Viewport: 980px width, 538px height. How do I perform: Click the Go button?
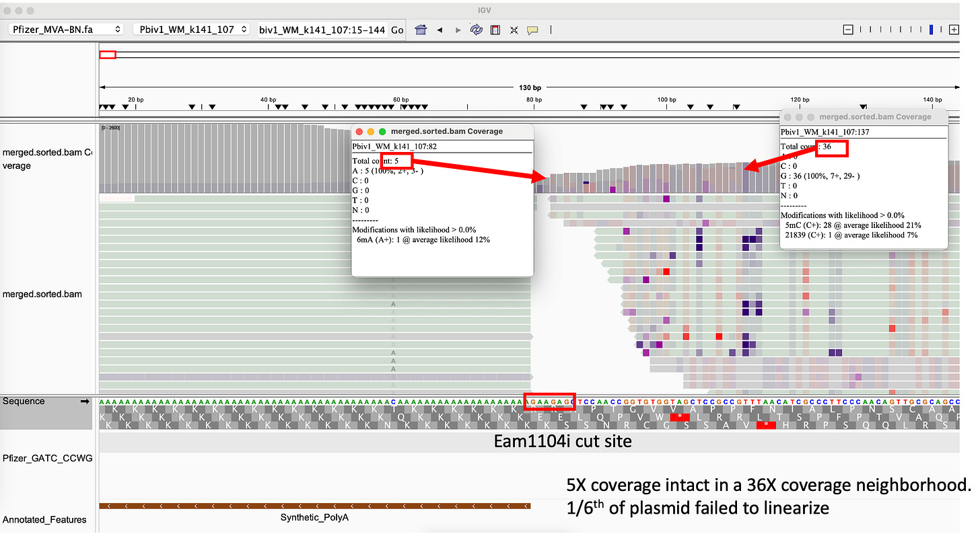[x=397, y=30]
